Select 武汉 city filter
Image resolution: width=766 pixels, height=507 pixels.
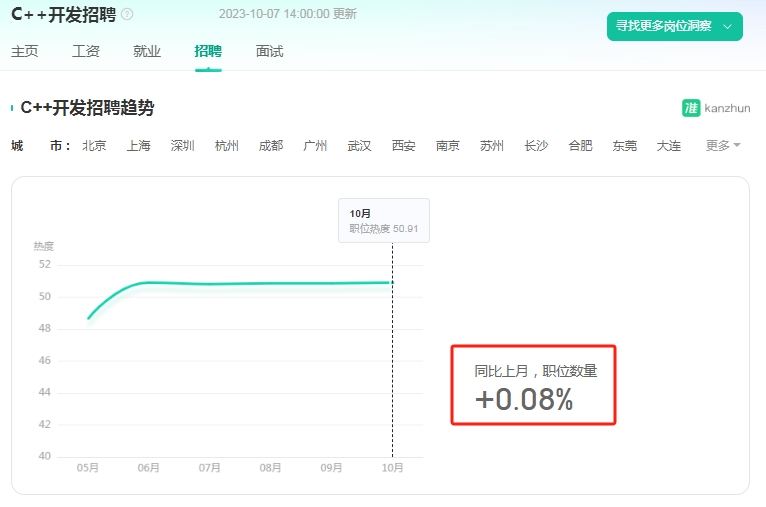click(x=360, y=146)
